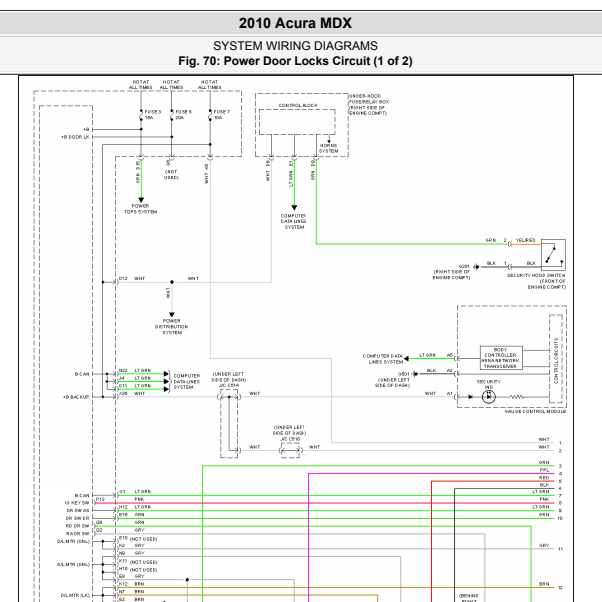Select the 'IG KEY SW' label
The width and height of the screenshot is (602, 602).
(x=77, y=503)
